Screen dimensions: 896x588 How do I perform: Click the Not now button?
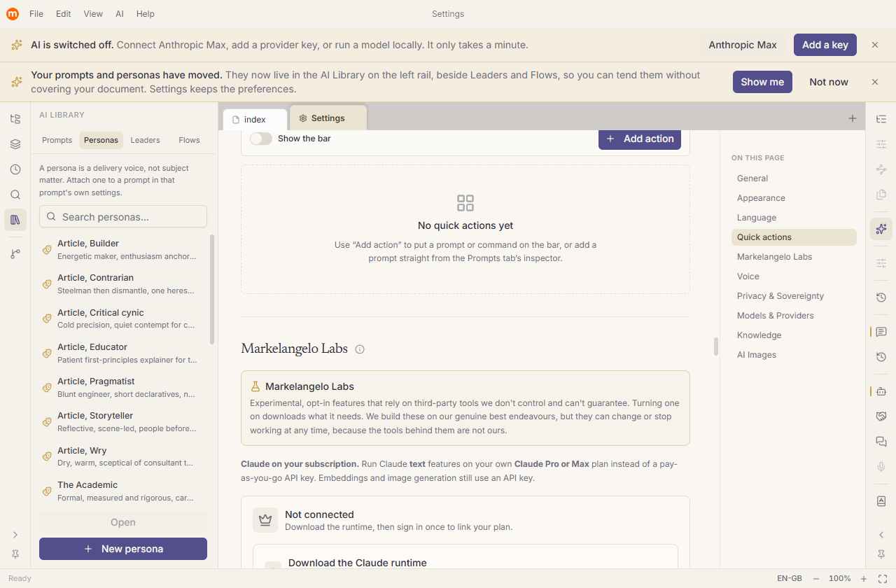pyautogui.click(x=829, y=82)
